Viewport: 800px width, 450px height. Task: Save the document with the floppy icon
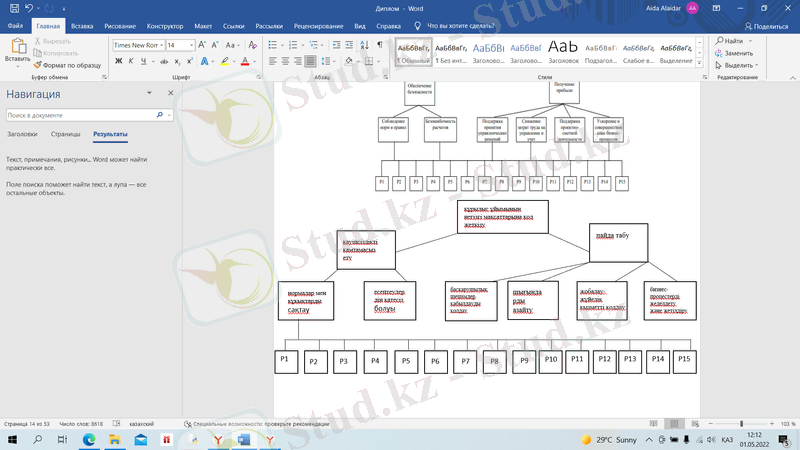coord(14,8)
